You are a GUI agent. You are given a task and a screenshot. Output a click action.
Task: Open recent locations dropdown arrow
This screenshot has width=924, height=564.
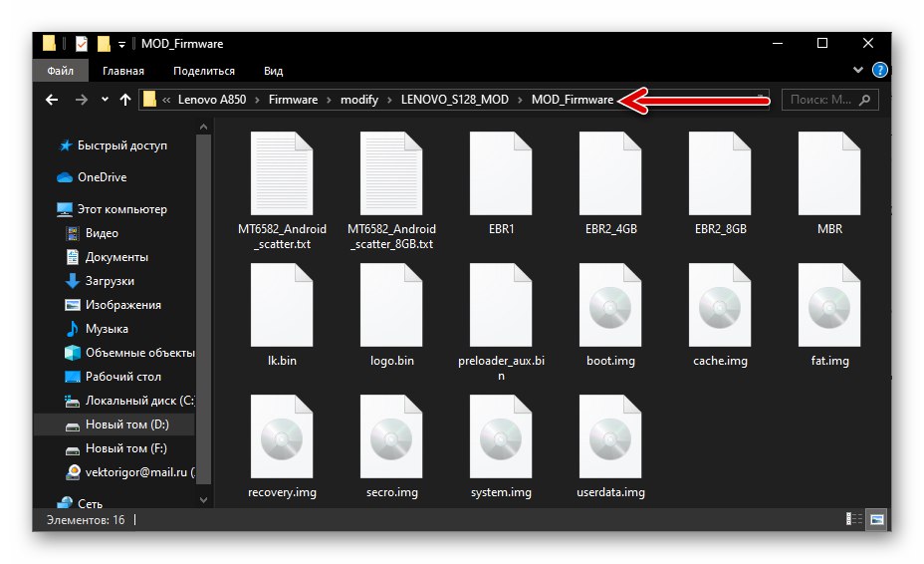click(x=105, y=99)
